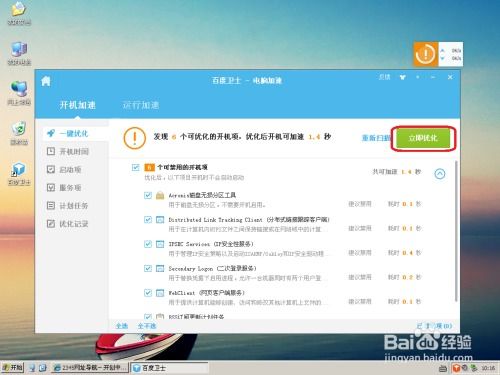Click the IPSEC Services (IP安全性服务) text

click(211, 244)
